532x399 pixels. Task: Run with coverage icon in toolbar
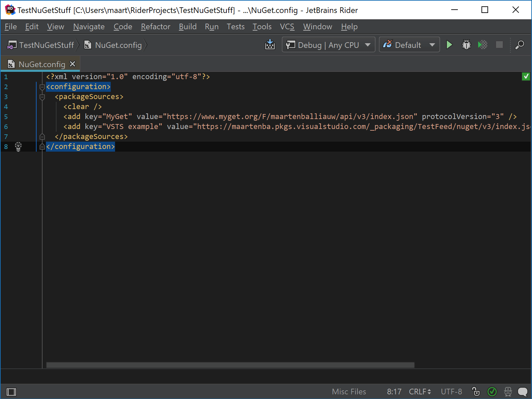click(482, 45)
